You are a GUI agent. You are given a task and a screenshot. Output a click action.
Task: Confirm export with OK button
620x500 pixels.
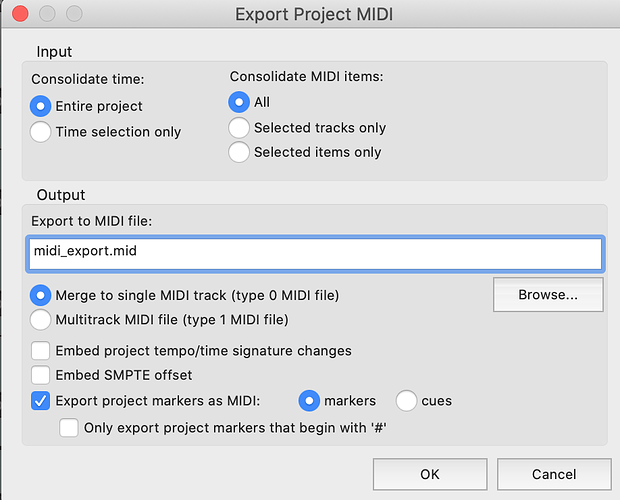pos(430,474)
